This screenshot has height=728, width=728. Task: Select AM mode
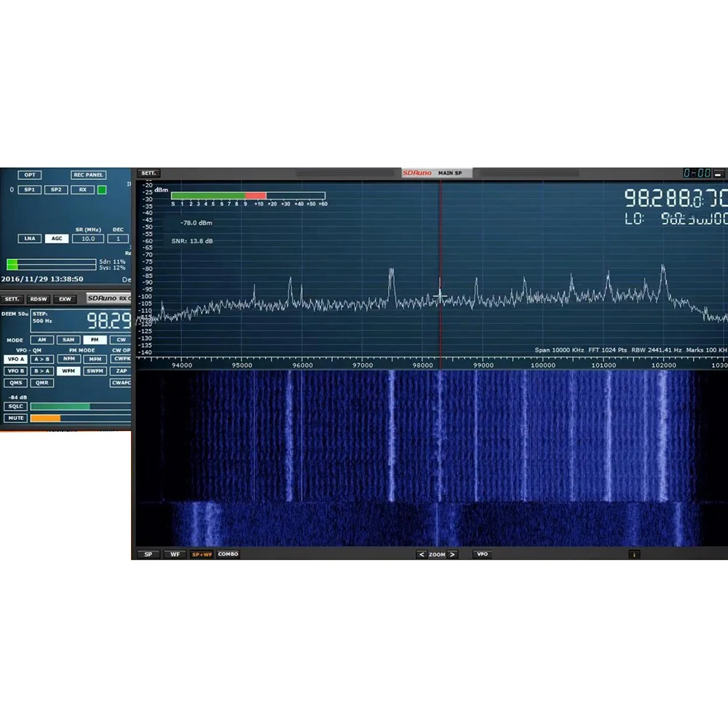41,340
